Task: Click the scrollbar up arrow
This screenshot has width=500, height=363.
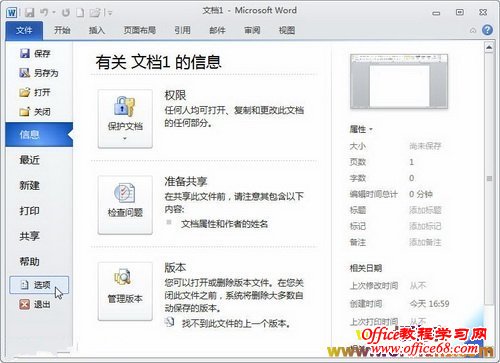Action: pyautogui.click(x=489, y=47)
